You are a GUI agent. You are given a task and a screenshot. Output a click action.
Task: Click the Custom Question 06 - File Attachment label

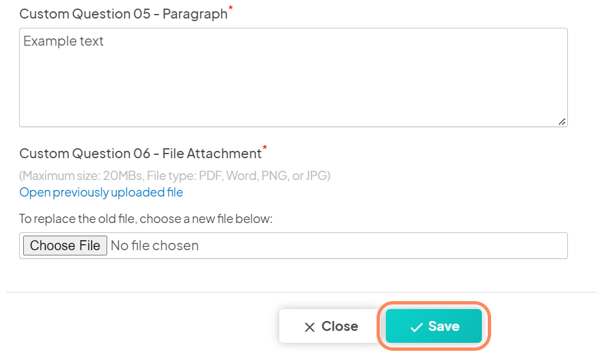tap(140, 154)
